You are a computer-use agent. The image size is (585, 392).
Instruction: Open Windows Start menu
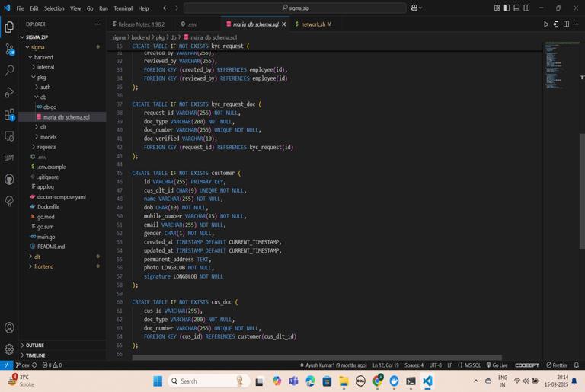pos(158,381)
